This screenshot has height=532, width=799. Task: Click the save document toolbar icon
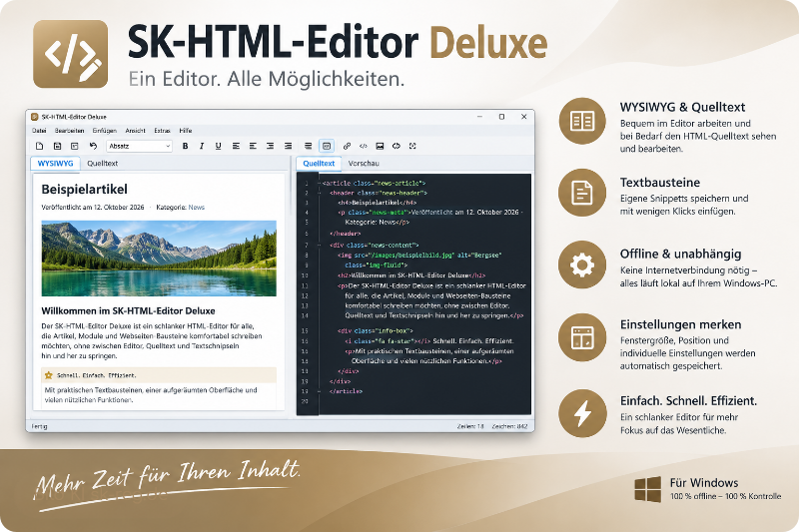57,146
